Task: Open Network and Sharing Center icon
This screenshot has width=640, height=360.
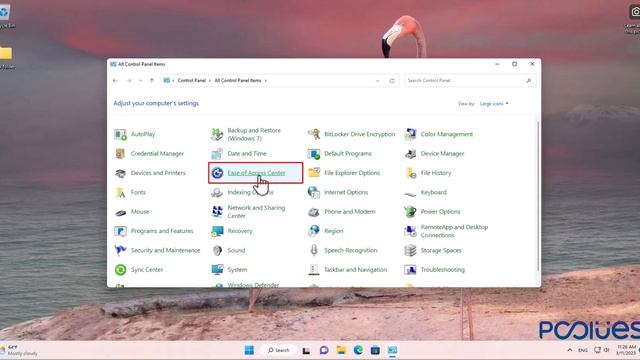Action: tap(217, 212)
